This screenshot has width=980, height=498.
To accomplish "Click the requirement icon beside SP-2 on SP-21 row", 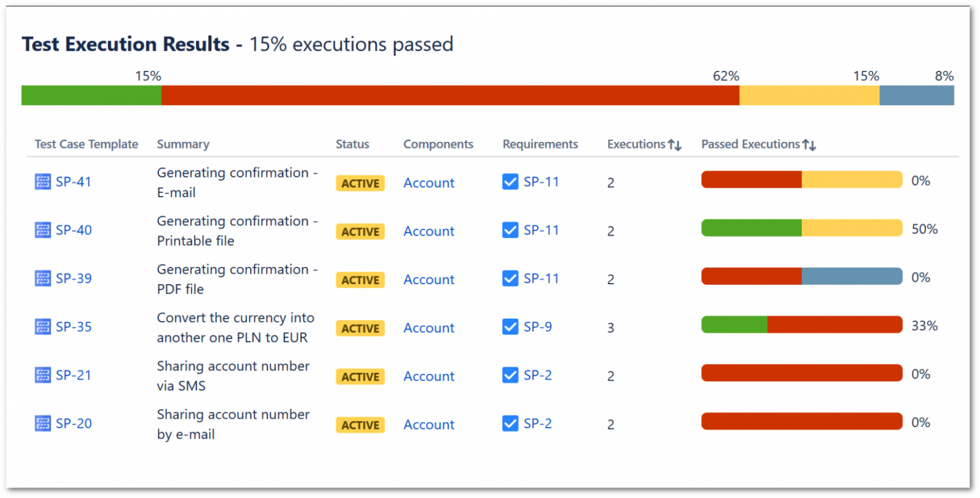I will tap(510, 375).
